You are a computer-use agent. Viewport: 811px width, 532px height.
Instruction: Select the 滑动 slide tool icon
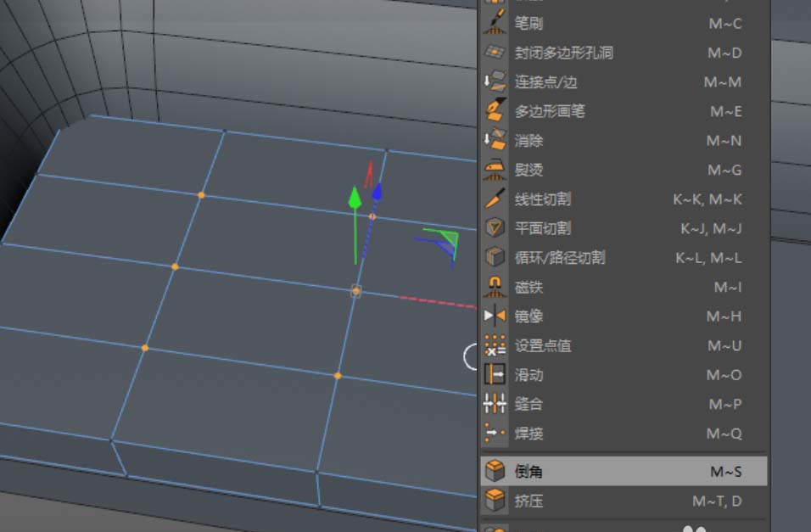point(495,375)
